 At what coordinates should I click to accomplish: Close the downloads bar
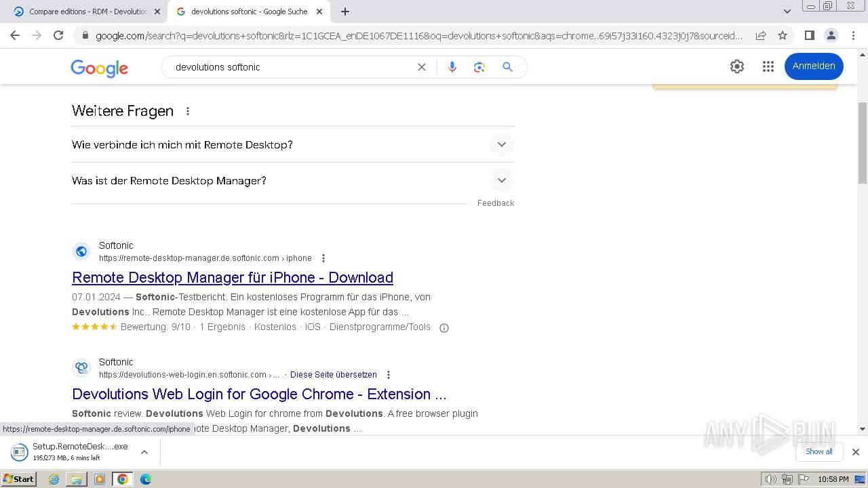click(x=855, y=452)
